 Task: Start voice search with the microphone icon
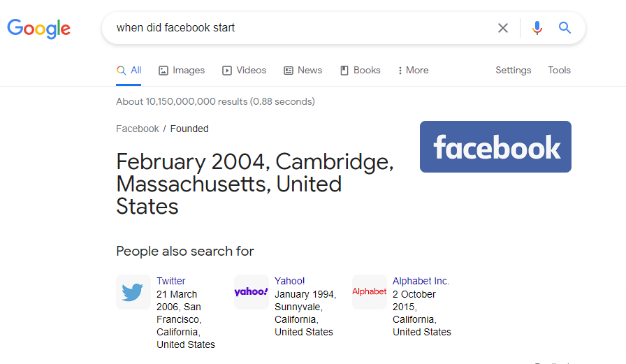(x=537, y=28)
